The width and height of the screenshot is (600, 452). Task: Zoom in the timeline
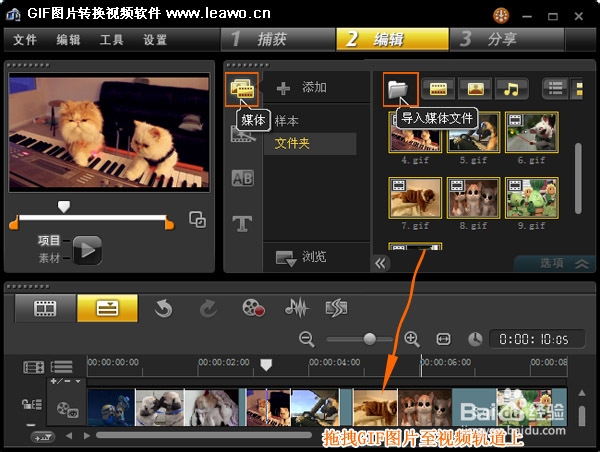[x=412, y=339]
